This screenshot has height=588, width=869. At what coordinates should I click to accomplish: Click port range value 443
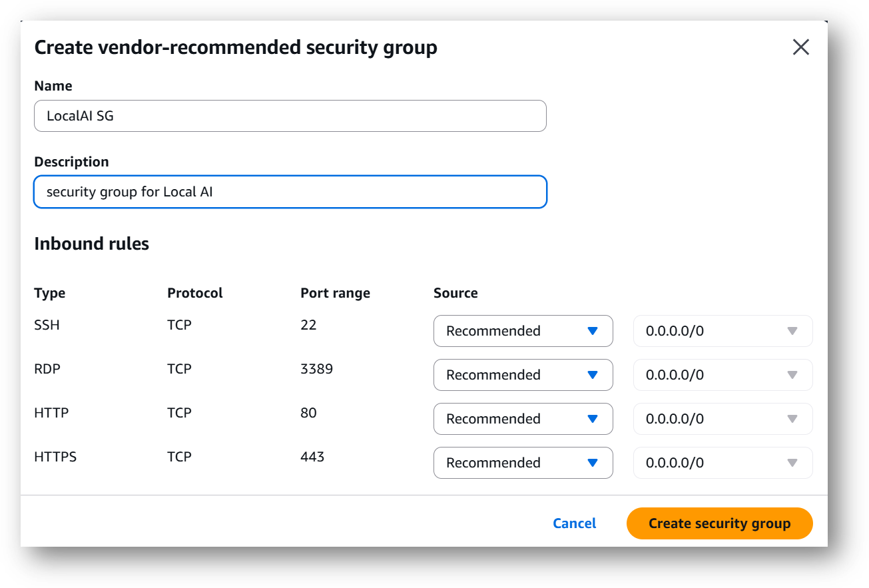[x=312, y=457]
